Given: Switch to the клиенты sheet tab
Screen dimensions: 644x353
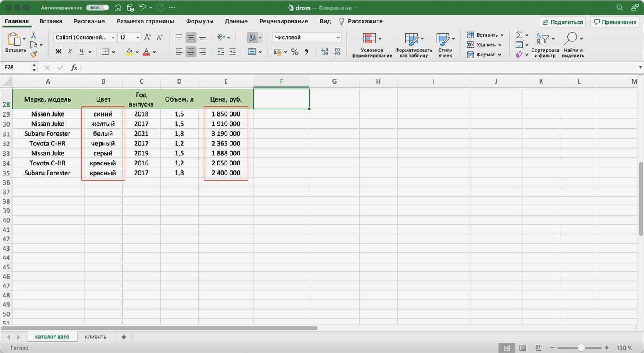Looking at the screenshot, I should 96,337.
